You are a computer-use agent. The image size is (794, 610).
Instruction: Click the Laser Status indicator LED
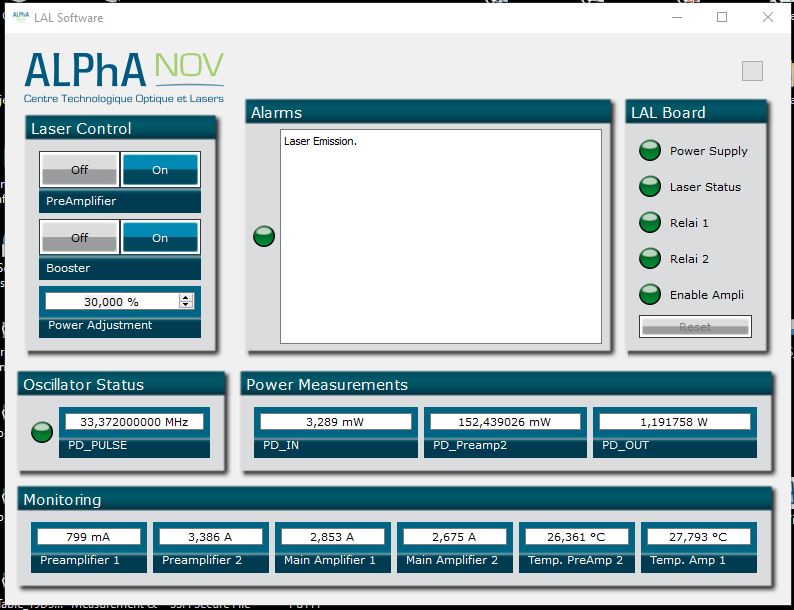(x=650, y=187)
